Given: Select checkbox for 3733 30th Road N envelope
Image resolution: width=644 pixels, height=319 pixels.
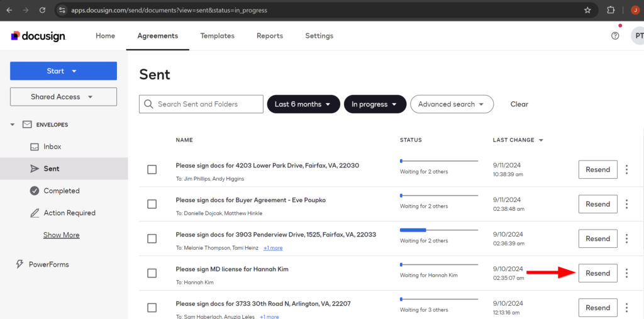Looking at the screenshot, I should pyautogui.click(x=152, y=308).
